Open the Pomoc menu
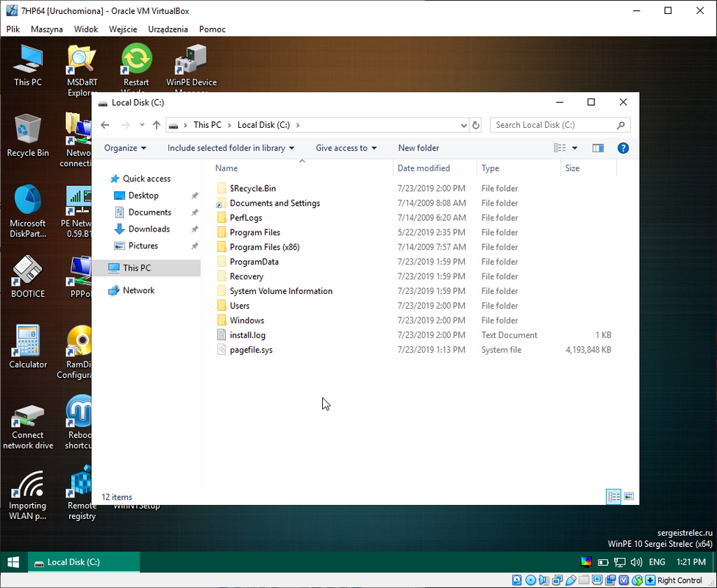 pos(213,29)
